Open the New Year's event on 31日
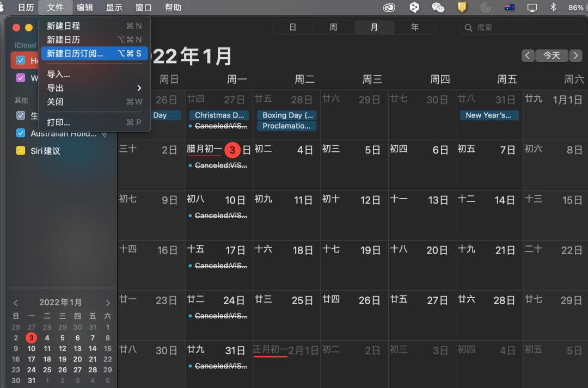Image resolution: width=588 pixels, height=388 pixels. [x=489, y=115]
